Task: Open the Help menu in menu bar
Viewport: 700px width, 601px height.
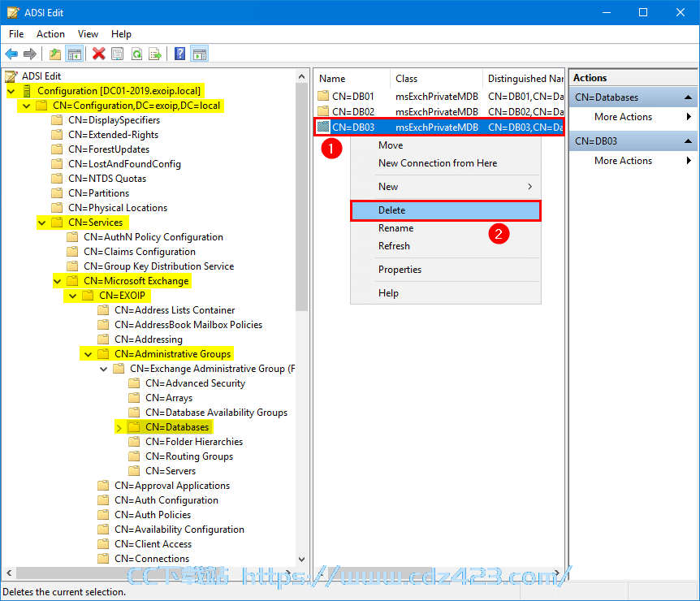Action: click(121, 34)
